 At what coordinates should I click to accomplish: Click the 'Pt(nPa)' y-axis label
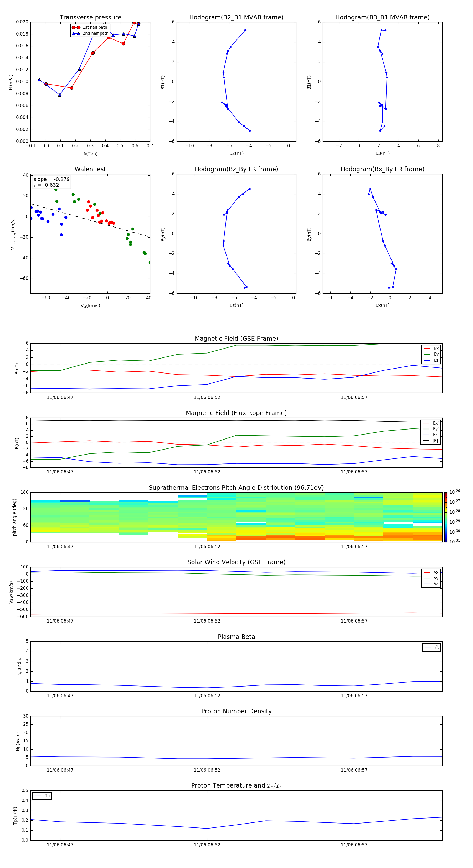pos(11,82)
